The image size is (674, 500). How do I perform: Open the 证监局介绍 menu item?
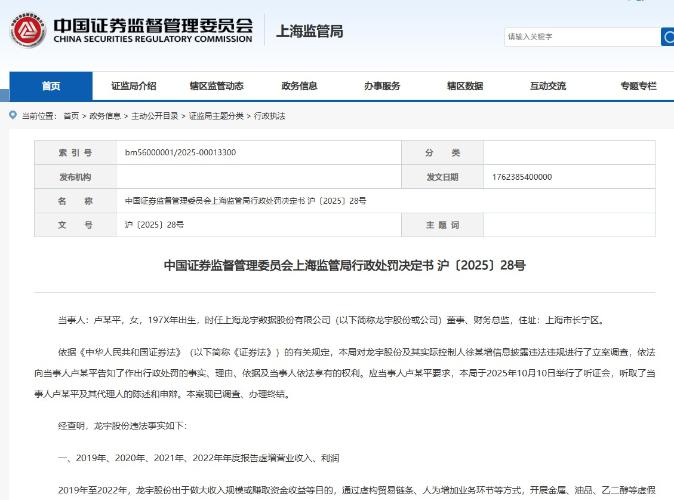pos(134,86)
